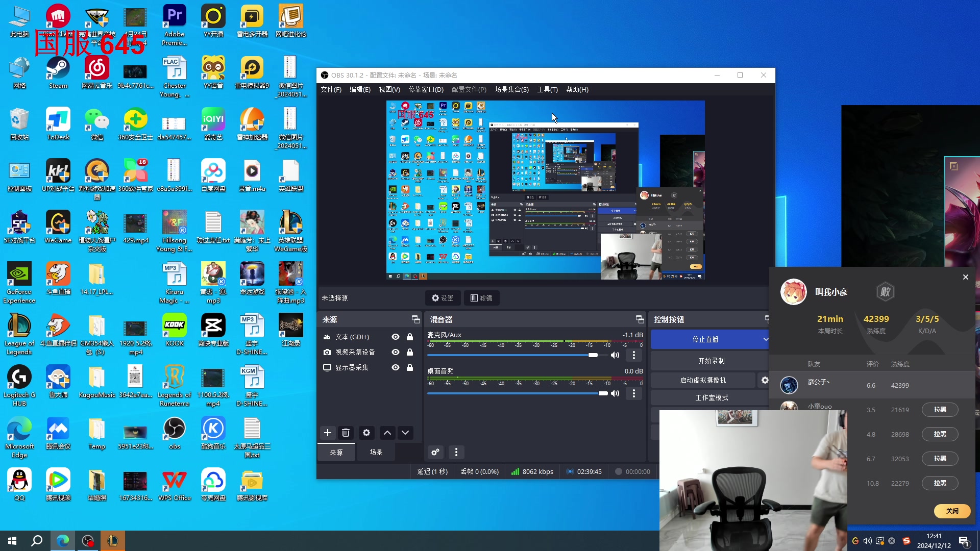Expand the 停止直播 dropdown arrow
Image resolution: width=980 pixels, height=551 pixels.
[x=765, y=339]
